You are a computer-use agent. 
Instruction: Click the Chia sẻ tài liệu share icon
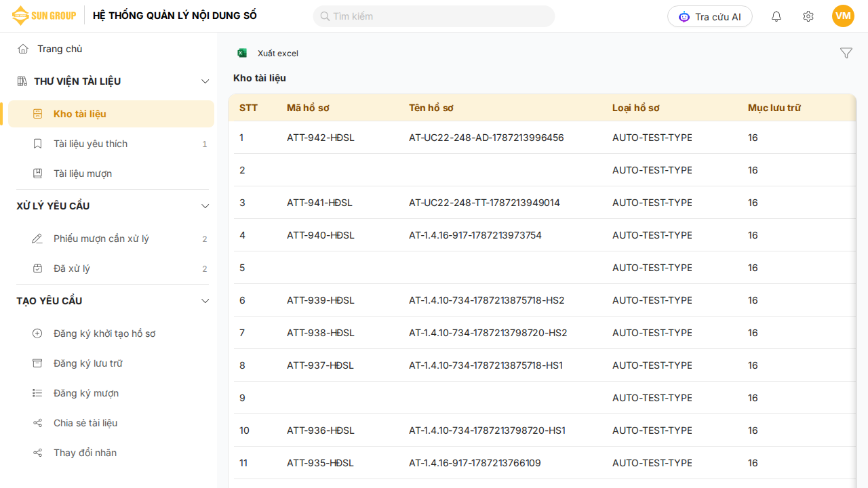[x=37, y=423]
